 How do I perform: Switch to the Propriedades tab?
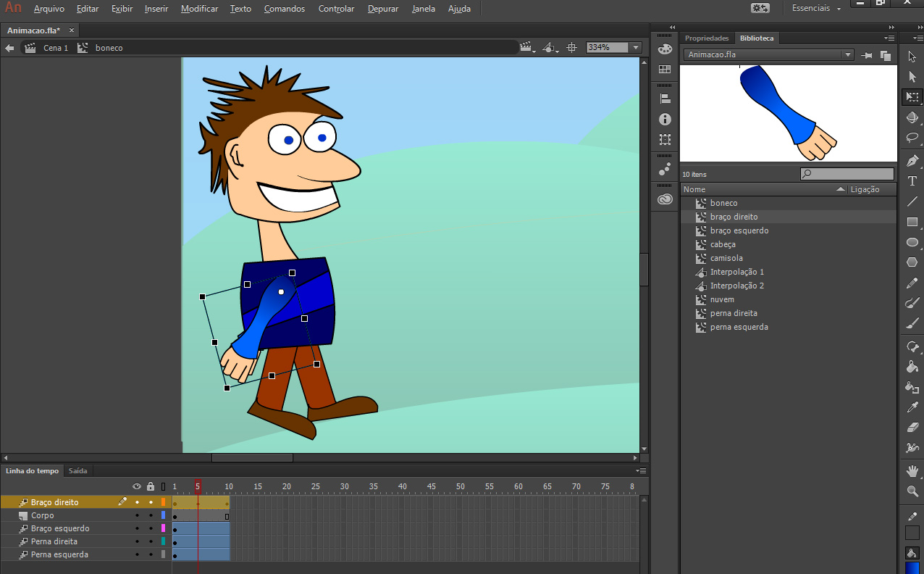[x=707, y=38]
